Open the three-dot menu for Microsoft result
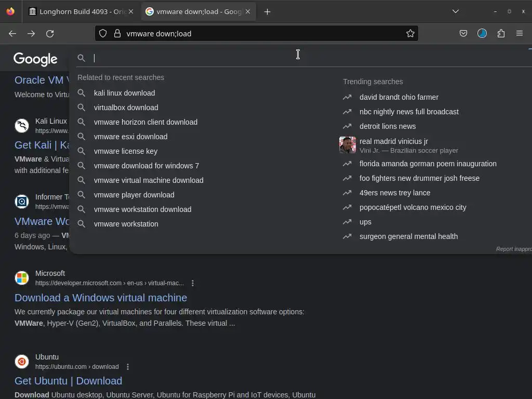 coord(193,283)
